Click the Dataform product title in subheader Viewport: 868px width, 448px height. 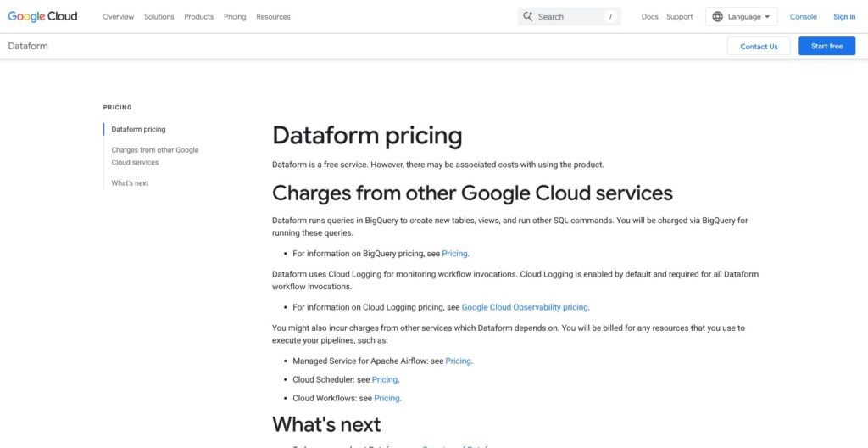28,46
